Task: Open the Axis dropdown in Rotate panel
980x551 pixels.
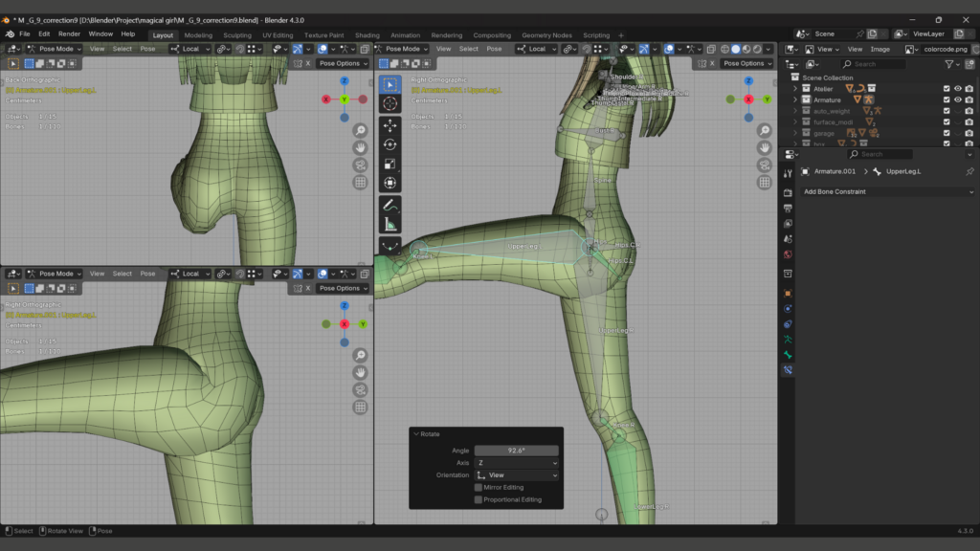Action: click(516, 463)
